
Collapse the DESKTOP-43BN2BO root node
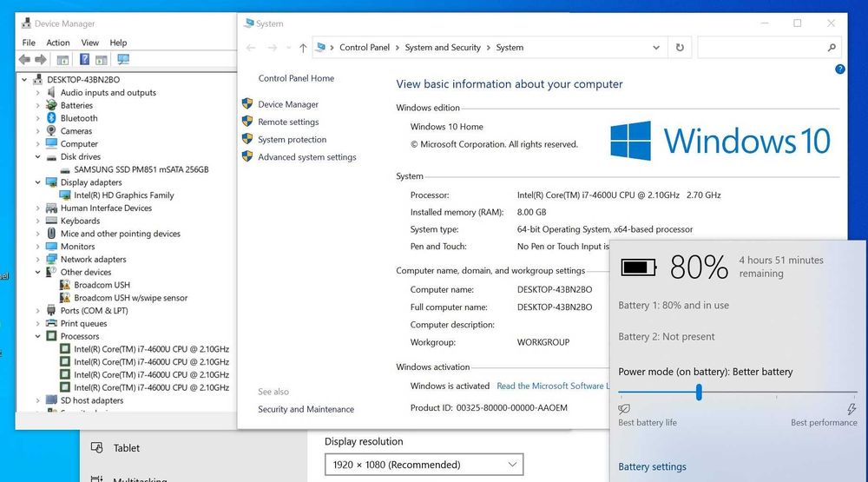(x=24, y=80)
